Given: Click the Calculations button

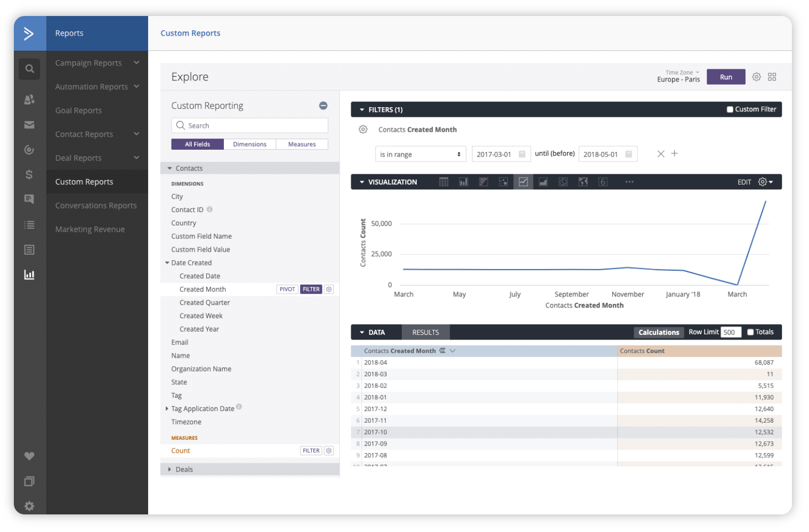Looking at the screenshot, I should 659,332.
